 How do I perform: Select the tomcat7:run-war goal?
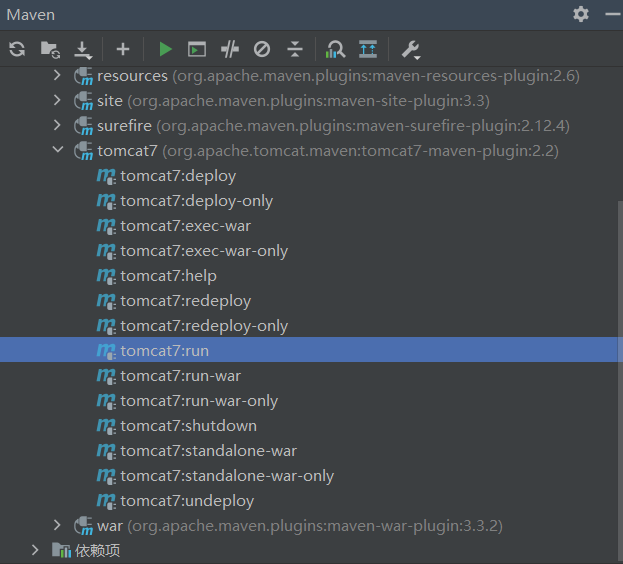(181, 376)
